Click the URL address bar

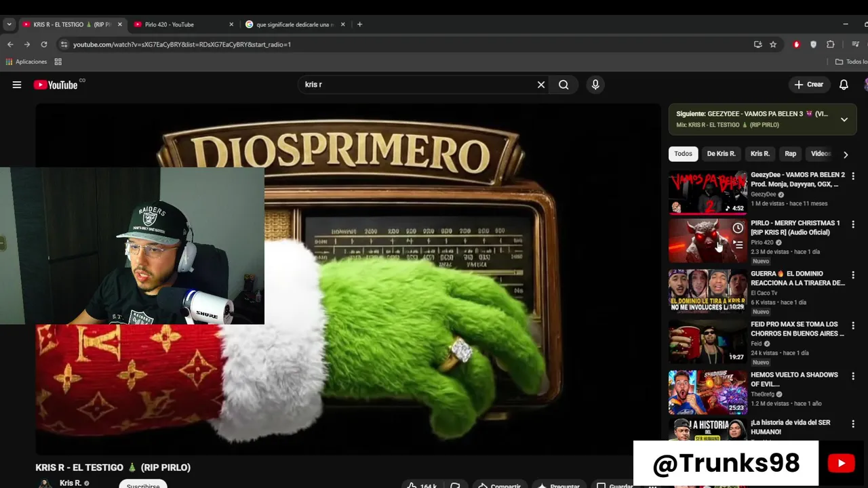coord(407,44)
